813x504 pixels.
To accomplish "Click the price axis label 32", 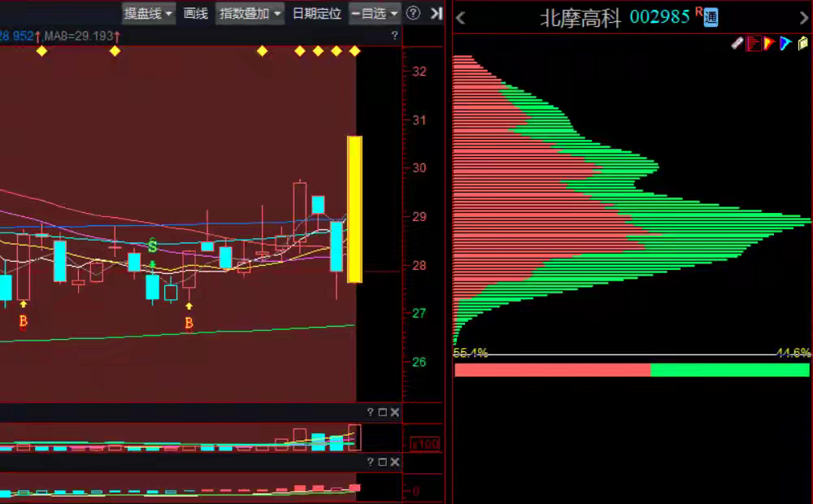I will click(419, 71).
